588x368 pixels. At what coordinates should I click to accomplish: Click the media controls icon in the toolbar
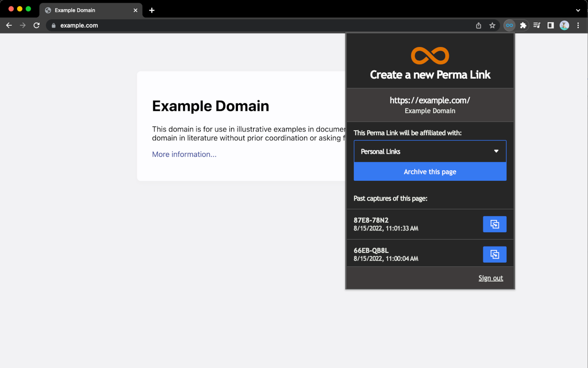537,25
